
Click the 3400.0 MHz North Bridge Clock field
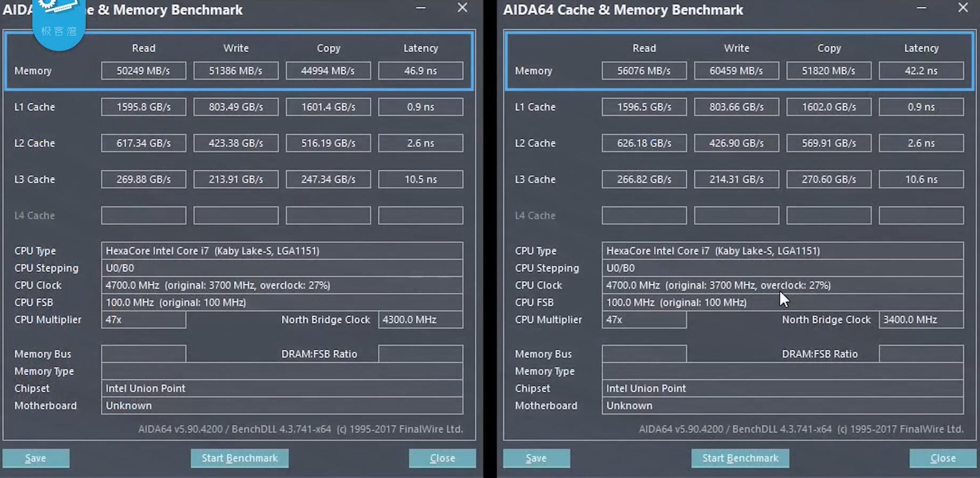point(921,319)
